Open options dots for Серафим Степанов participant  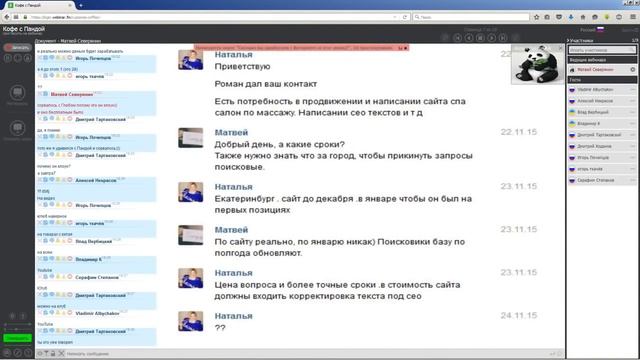[x=633, y=180]
